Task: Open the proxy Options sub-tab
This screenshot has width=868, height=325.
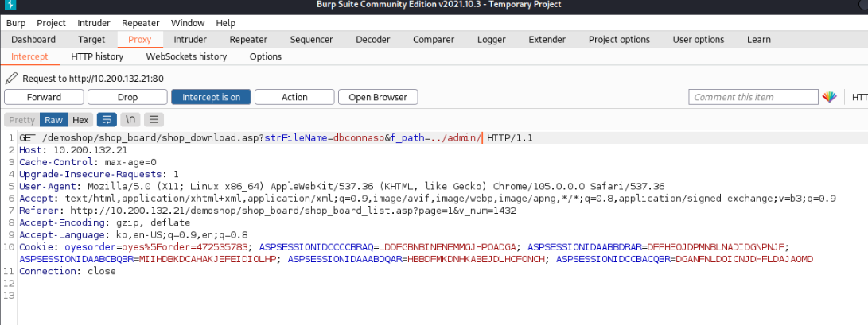Action: (x=266, y=56)
